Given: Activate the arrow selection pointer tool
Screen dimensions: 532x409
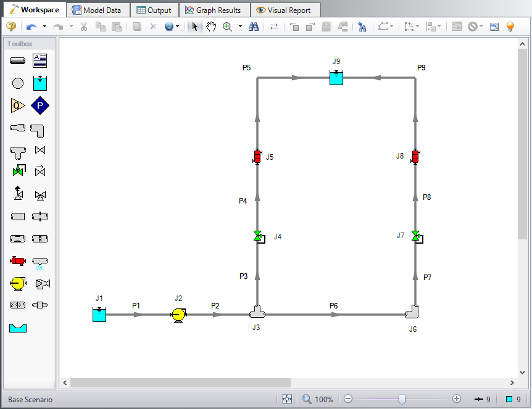Looking at the screenshot, I should 194,27.
